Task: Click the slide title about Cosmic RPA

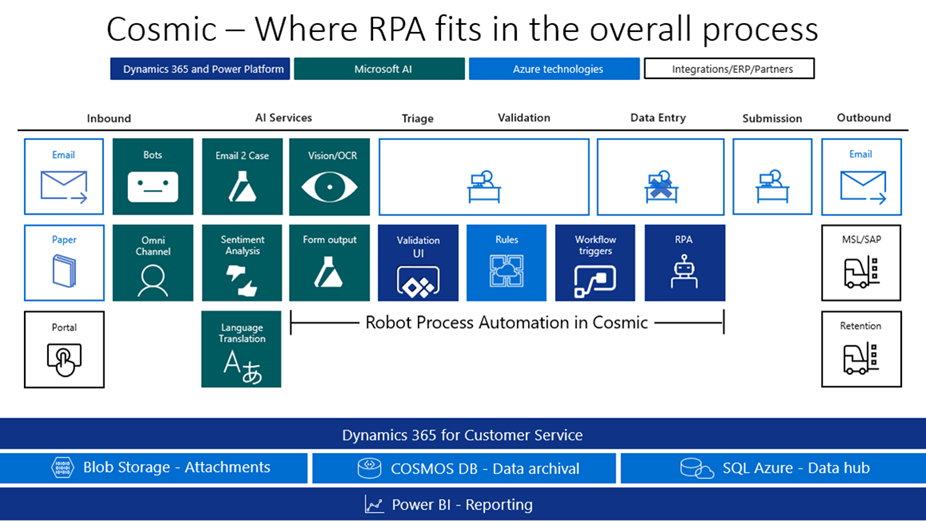Action: [462, 28]
